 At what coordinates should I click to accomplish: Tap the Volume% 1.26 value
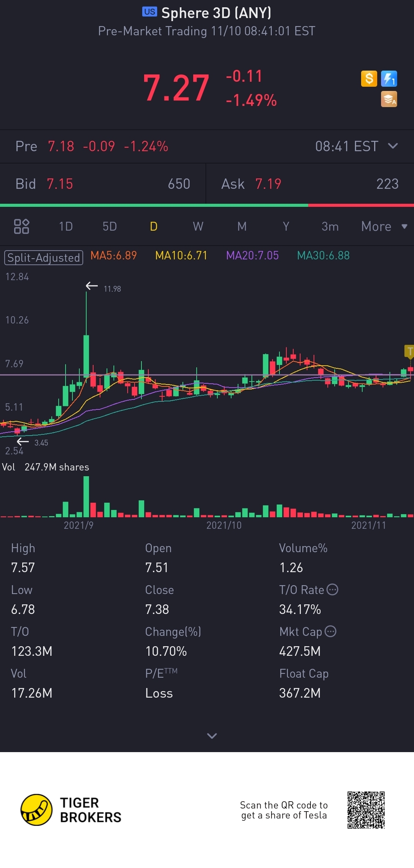[291, 568]
